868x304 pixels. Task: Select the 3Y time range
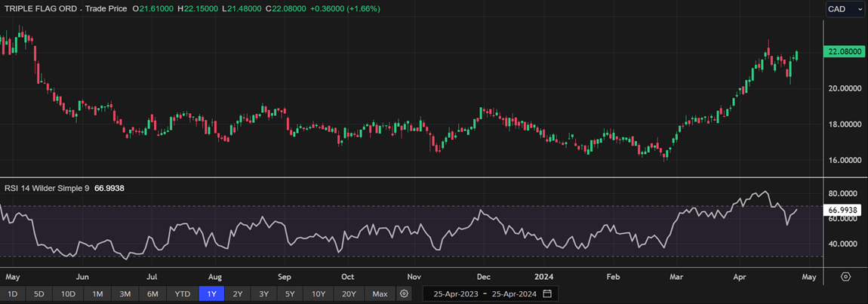click(264, 293)
